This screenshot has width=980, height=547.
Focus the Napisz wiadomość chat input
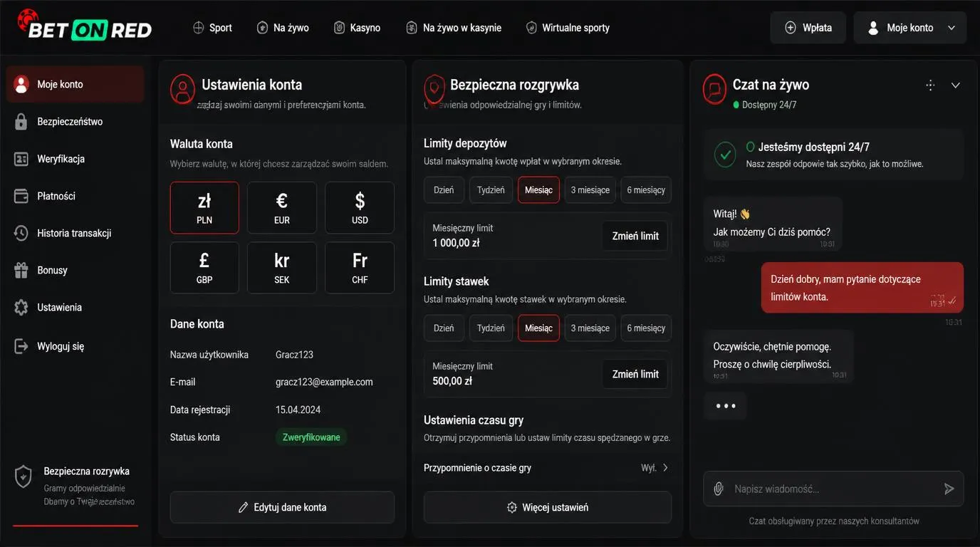(x=833, y=489)
